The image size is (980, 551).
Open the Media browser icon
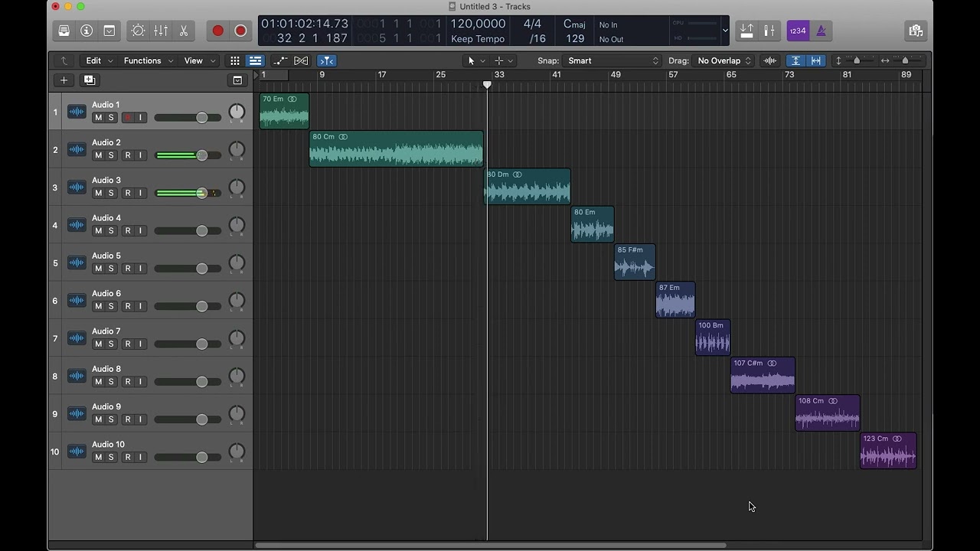tap(916, 31)
